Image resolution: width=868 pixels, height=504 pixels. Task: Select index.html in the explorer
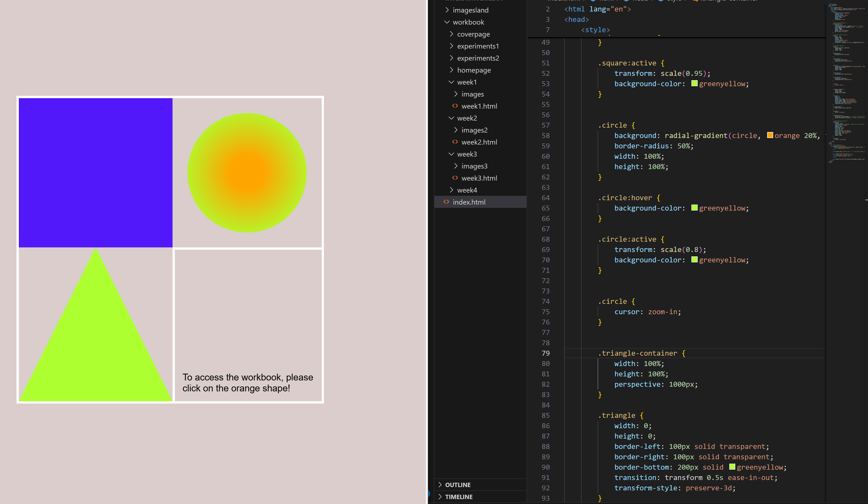[x=480, y=202]
